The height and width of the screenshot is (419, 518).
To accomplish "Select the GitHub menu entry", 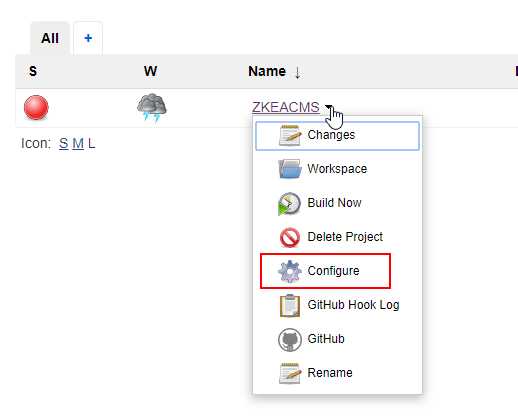I will [x=337, y=339].
